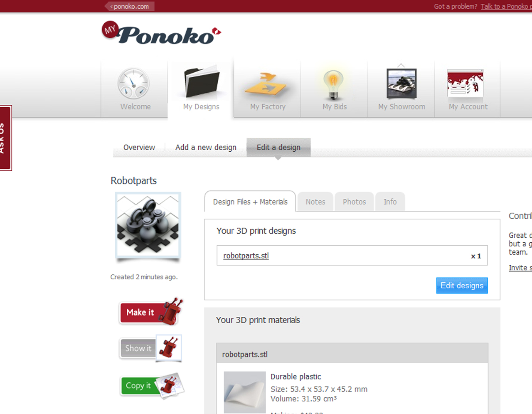This screenshot has height=414, width=532.
Task: Click 'Created 2 minutes ago.' text
Action: coord(144,277)
